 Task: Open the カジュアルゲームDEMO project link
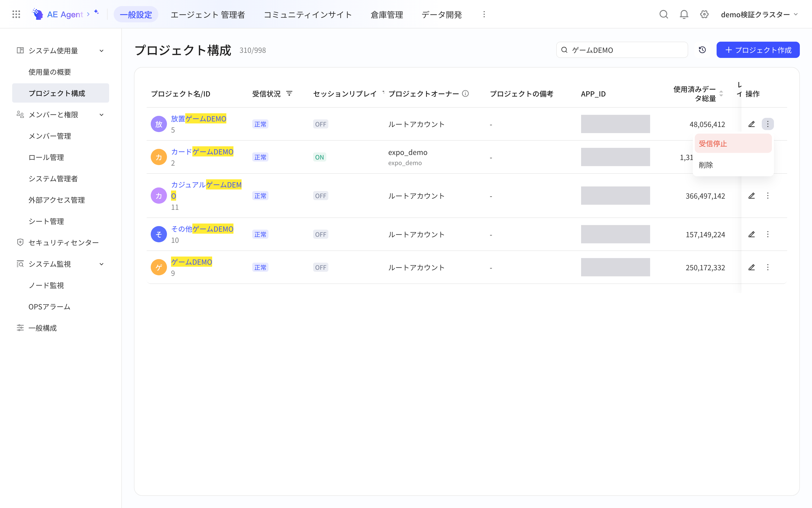[x=206, y=190]
